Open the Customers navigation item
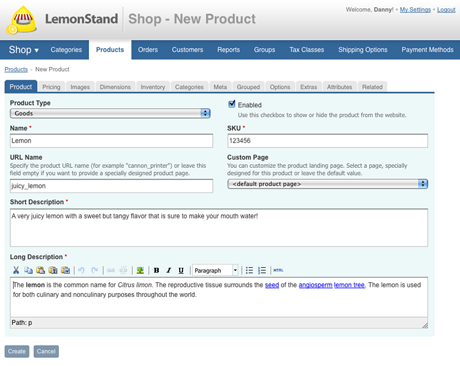The image size is (460, 366). (x=187, y=50)
